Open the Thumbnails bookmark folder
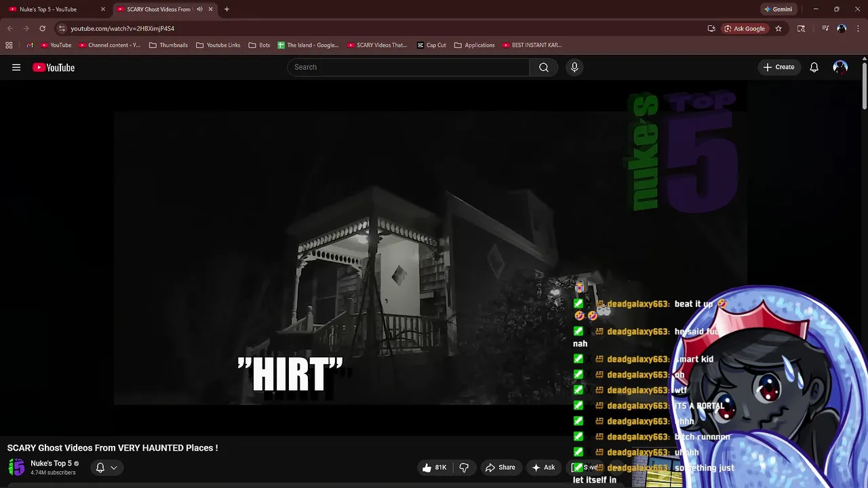The image size is (868, 488). click(168, 45)
